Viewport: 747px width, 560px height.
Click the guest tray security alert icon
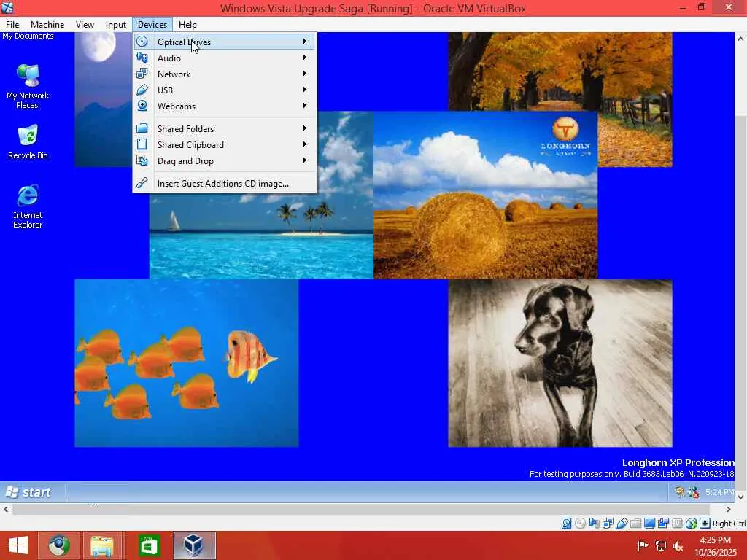pyautogui.click(x=679, y=492)
